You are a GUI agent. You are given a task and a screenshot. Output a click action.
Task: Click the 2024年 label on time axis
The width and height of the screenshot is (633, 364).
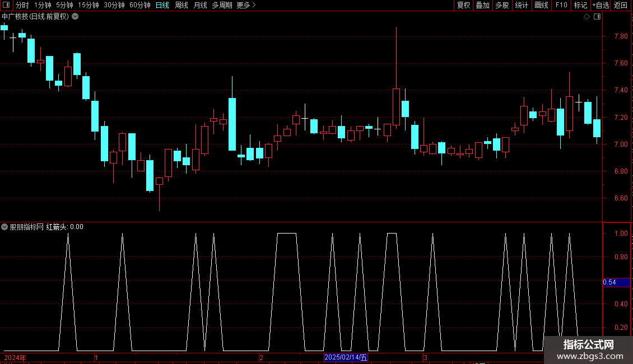[x=15, y=357]
